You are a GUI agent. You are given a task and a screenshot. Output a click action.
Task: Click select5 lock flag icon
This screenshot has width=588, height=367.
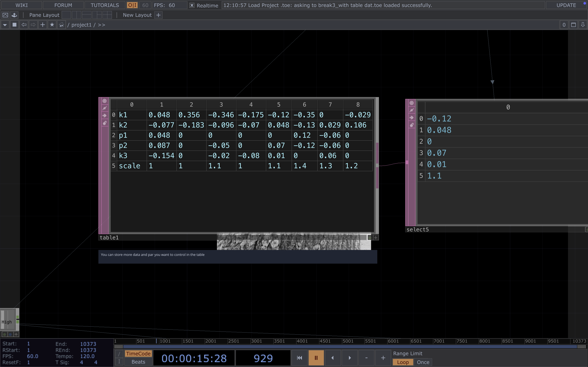pyautogui.click(x=411, y=125)
